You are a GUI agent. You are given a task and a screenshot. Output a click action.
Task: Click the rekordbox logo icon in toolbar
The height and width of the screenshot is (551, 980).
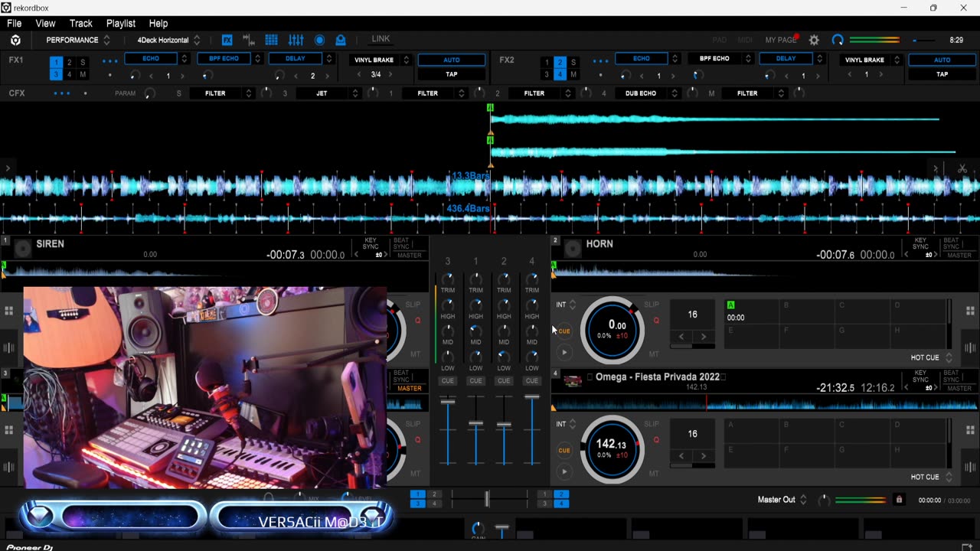15,40
